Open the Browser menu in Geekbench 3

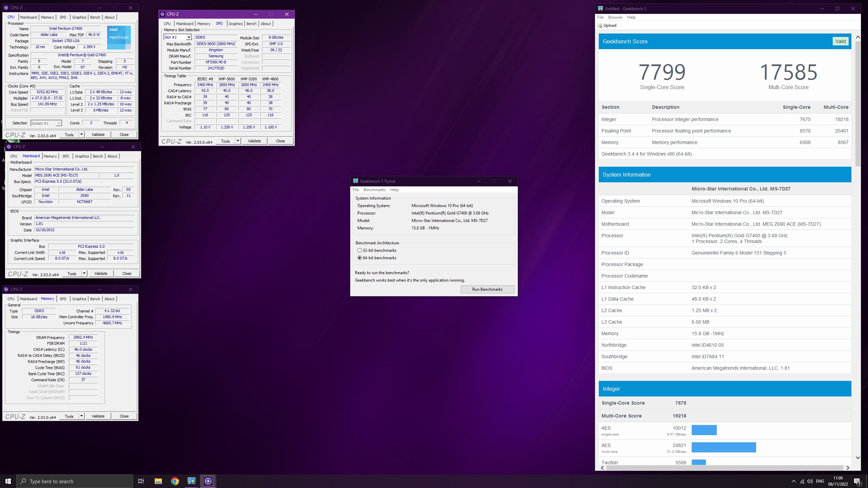point(615,17)
